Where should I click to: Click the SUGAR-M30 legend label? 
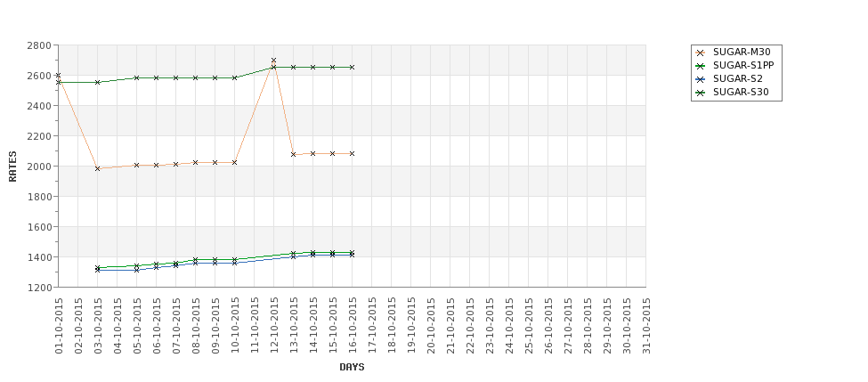click(x=742, y=53)
